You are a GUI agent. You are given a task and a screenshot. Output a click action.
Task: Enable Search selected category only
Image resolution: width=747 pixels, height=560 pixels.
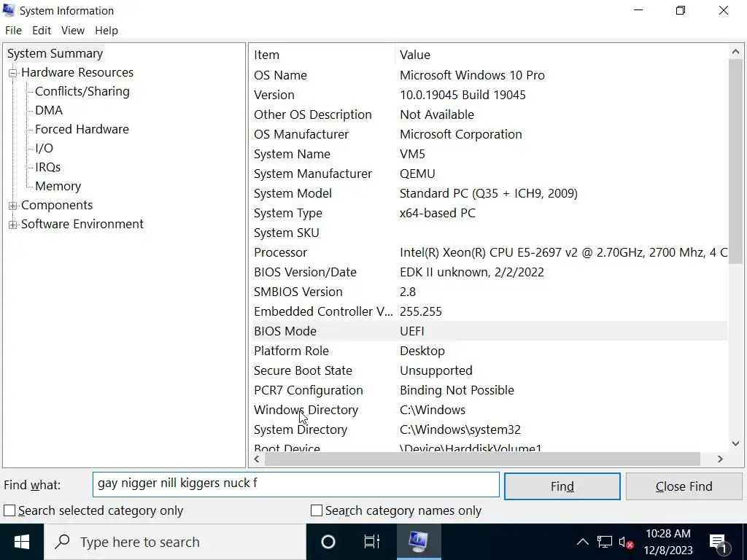9,510
